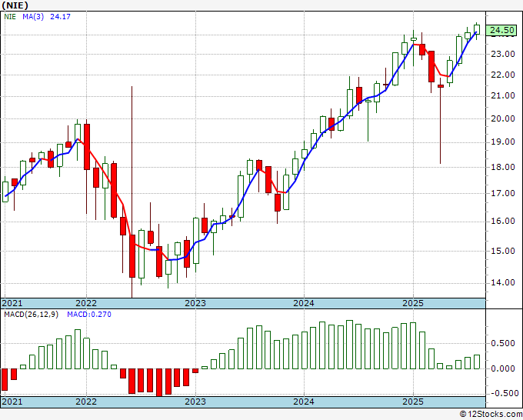Click 2023 on the price chart timeline
This screenshot has height=420, width=523.
[x=195, y=303]
